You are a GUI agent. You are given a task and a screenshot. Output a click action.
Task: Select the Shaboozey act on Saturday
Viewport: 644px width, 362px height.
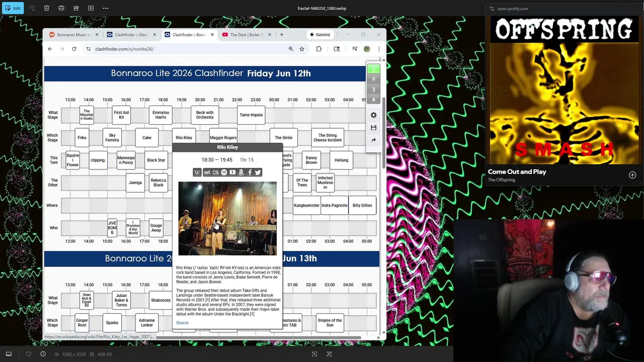coord(160,300)
